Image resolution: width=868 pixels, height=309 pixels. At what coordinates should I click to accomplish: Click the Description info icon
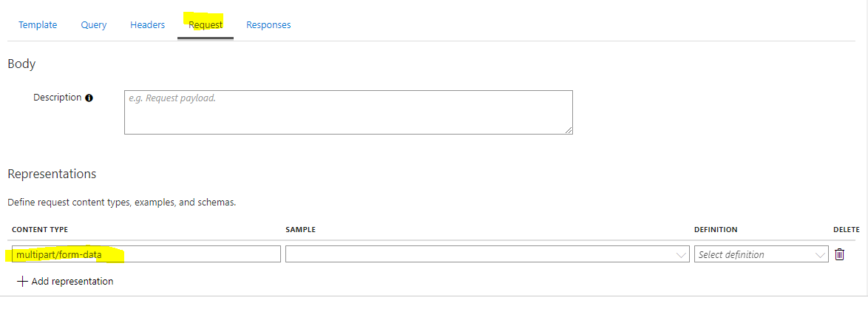[x=89, y=98]
